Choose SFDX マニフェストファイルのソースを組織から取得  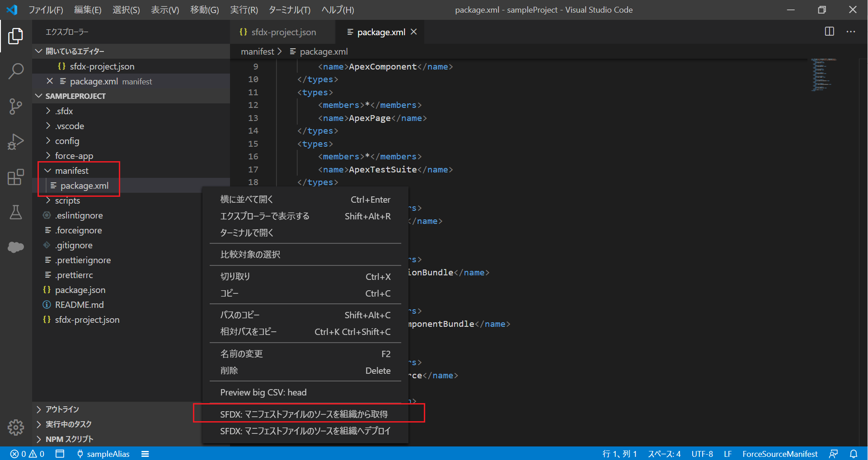(305, 414)
